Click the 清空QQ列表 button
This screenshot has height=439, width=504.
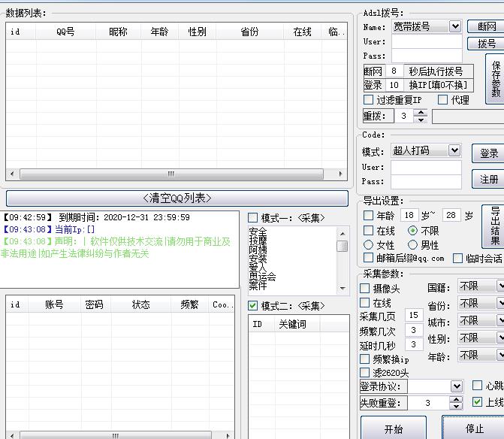click(x=177, y=198)
